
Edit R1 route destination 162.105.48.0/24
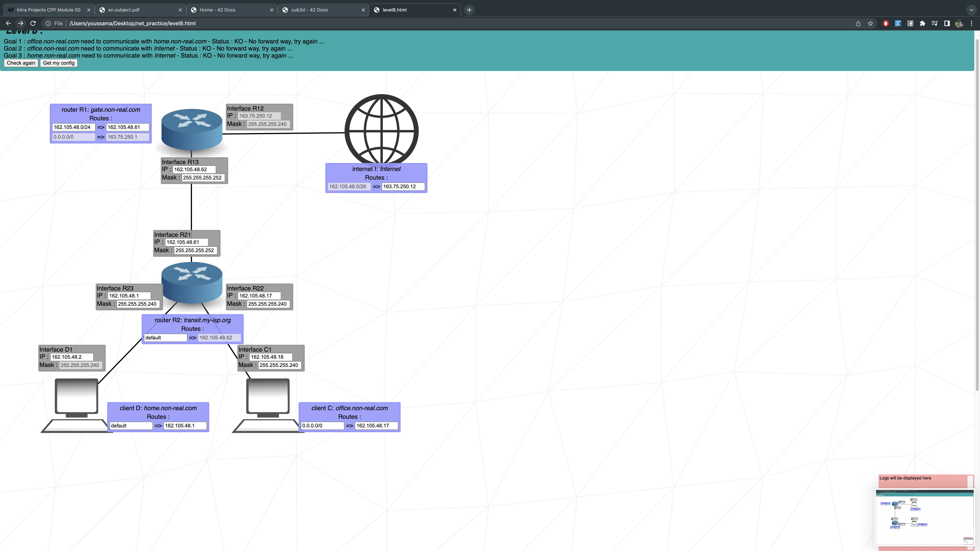click(x=73, y=127)
